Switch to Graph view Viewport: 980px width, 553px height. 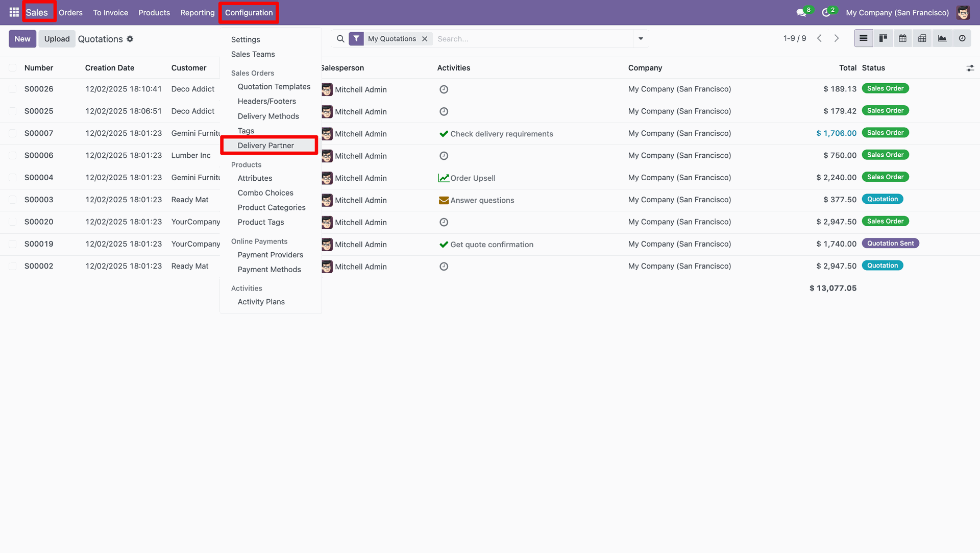tap(942, 38)
